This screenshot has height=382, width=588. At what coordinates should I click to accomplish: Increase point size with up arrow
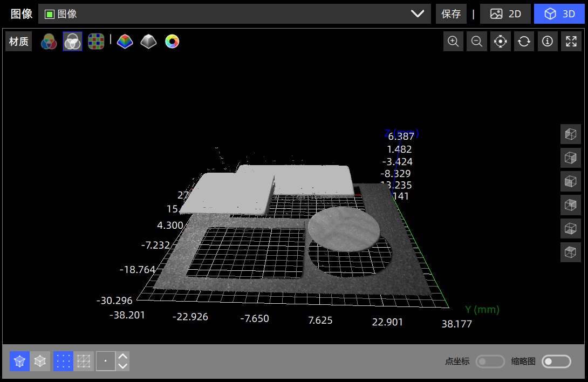click(123, 357)
